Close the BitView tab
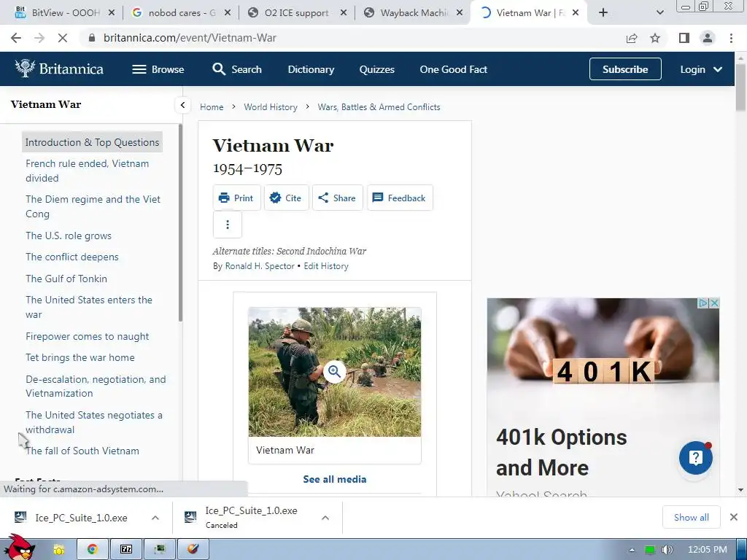This screenshot has height=560, width=747. pyautogui.click(x=112, y=13)
